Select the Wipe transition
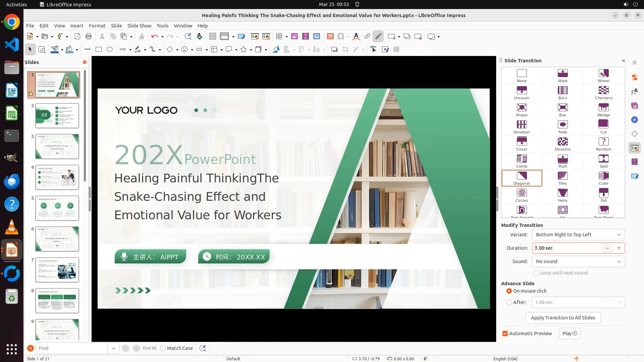Viewport: 644px width, 362px height. (562, 75)
